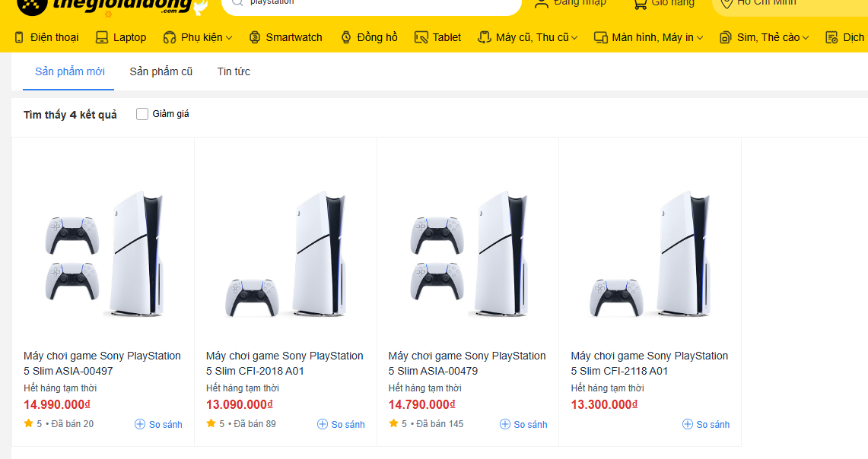Screen dimensions: 868x459
Task: Open the Tin tức tab
Action: click(234, 71)
